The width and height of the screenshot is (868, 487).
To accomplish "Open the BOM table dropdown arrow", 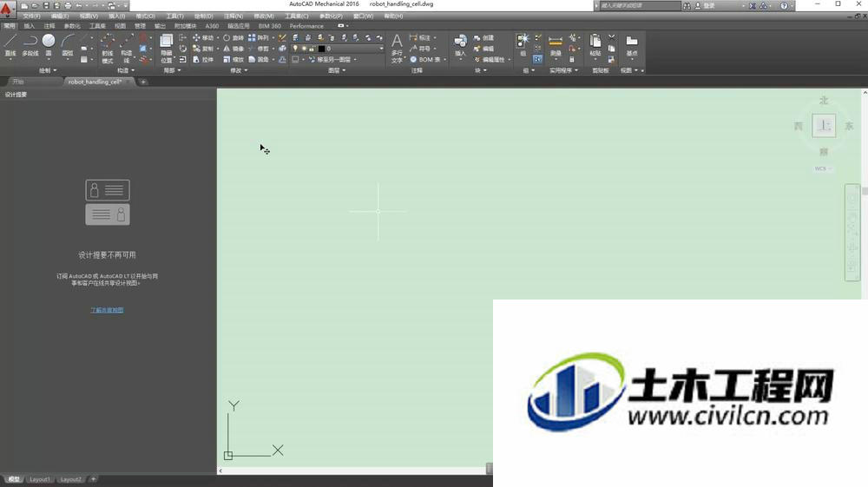I will click(x=444, y=59).
